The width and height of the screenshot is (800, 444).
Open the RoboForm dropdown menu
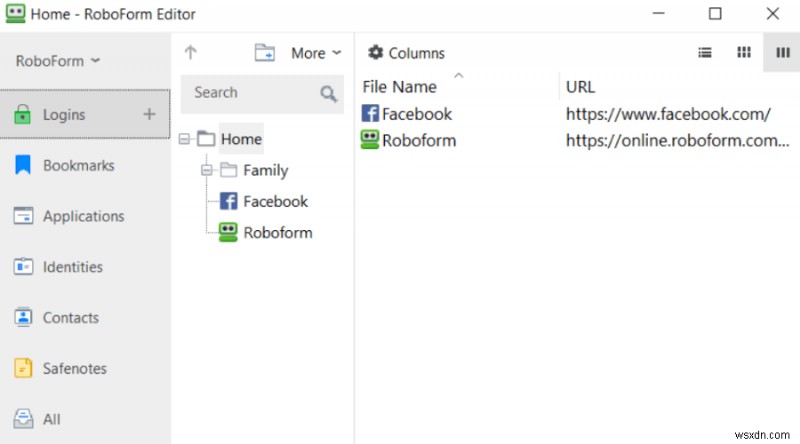[58, 61]
